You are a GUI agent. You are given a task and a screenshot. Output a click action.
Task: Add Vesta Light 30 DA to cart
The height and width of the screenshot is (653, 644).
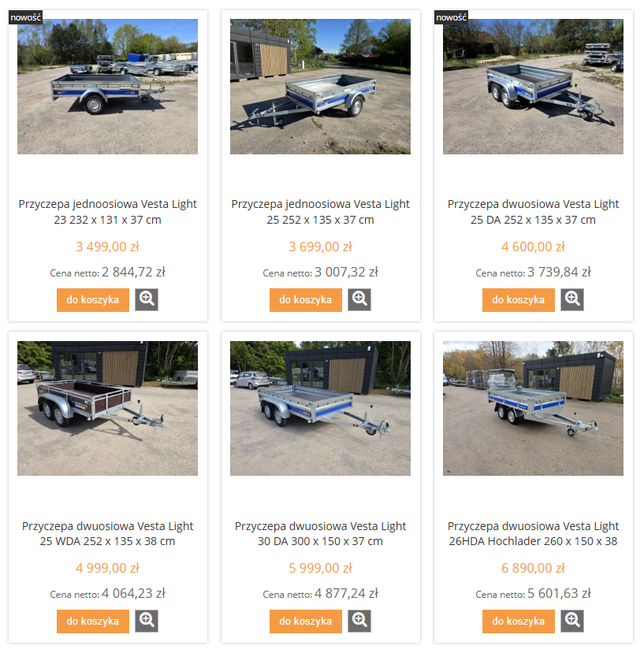pyautogui.click(x=306, y=621)
